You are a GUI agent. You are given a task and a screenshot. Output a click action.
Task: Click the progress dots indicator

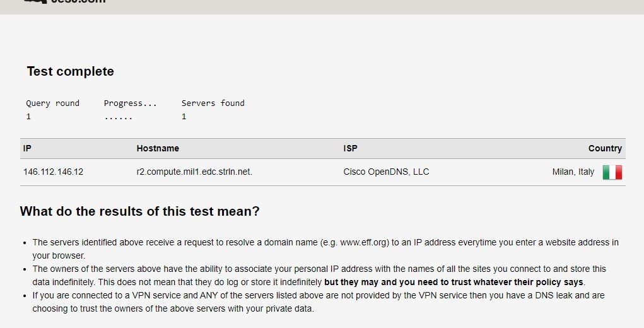pyautogui.click(x=118, y=117)
